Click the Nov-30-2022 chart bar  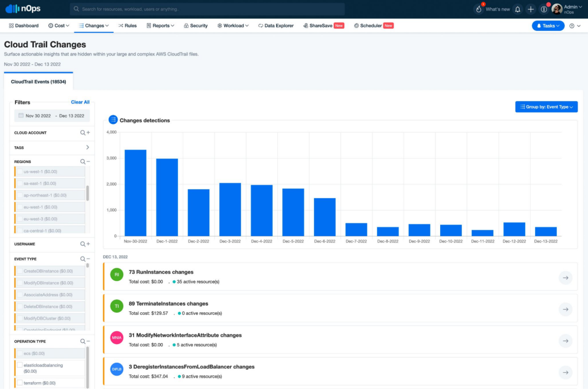pyautogui.click(x=135, y=193)
